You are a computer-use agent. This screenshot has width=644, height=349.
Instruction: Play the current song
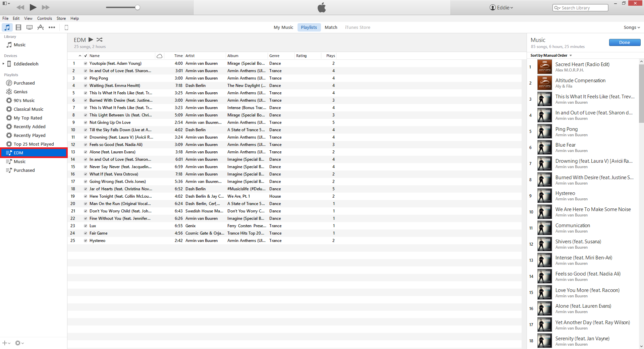33,7
